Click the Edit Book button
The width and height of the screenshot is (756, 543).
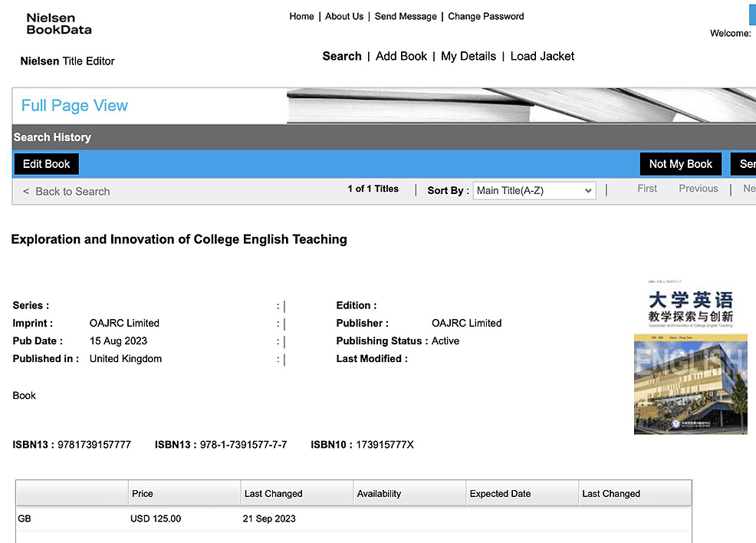[46, 164]
